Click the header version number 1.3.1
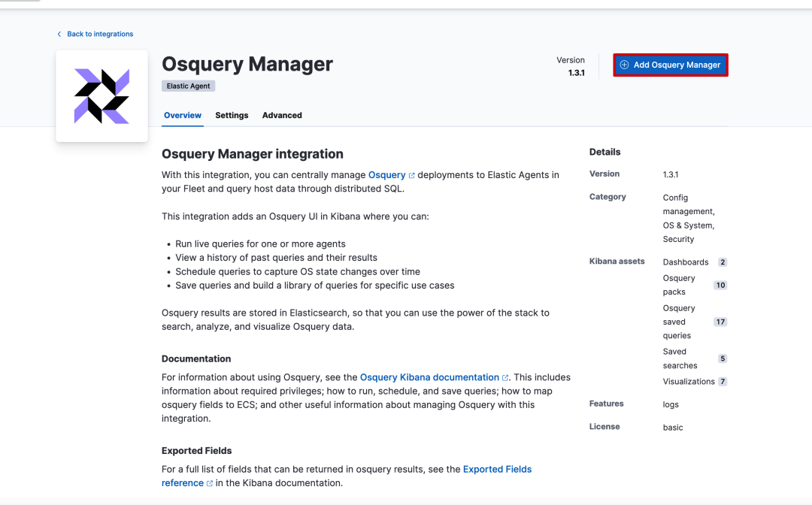The height and width of the screenshot is (505, 812). pos(577,73)
